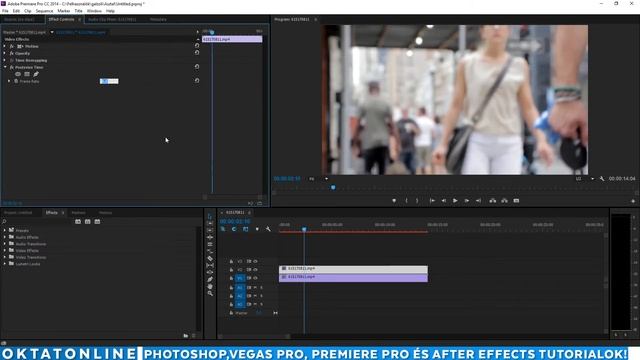Image resolution: width=640 pixels, height=360 pixels.
Task: Expand the Time Remapping effect
Action: [x=5, y=60]
